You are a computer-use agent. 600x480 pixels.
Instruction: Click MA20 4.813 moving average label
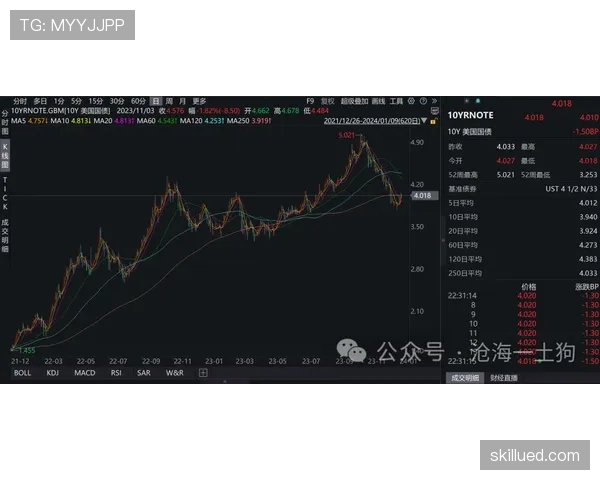114,121
